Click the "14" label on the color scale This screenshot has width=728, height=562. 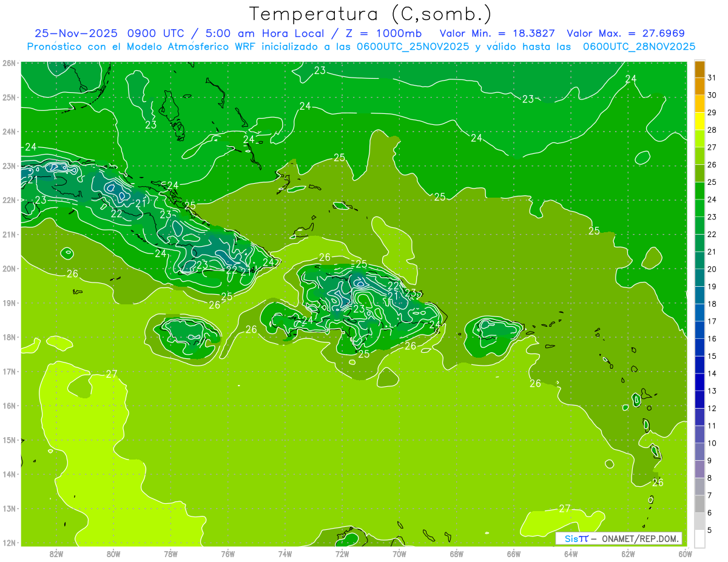click(x=712, y=373)
